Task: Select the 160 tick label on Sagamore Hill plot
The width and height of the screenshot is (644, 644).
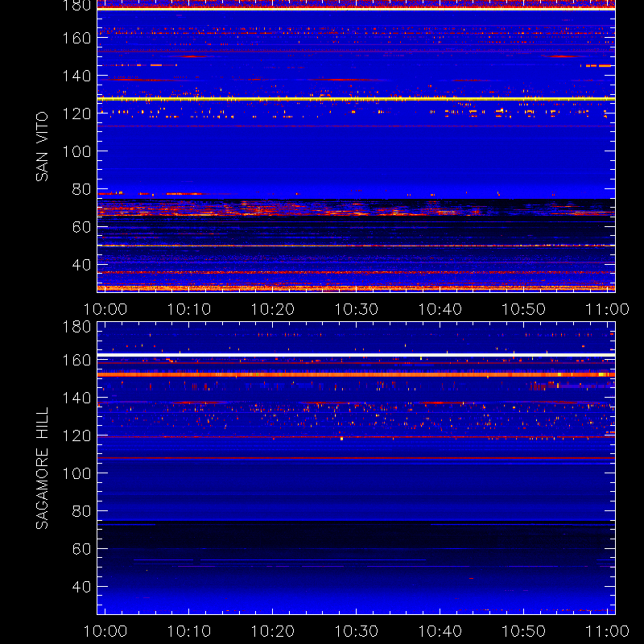Action: click(76, 360)
